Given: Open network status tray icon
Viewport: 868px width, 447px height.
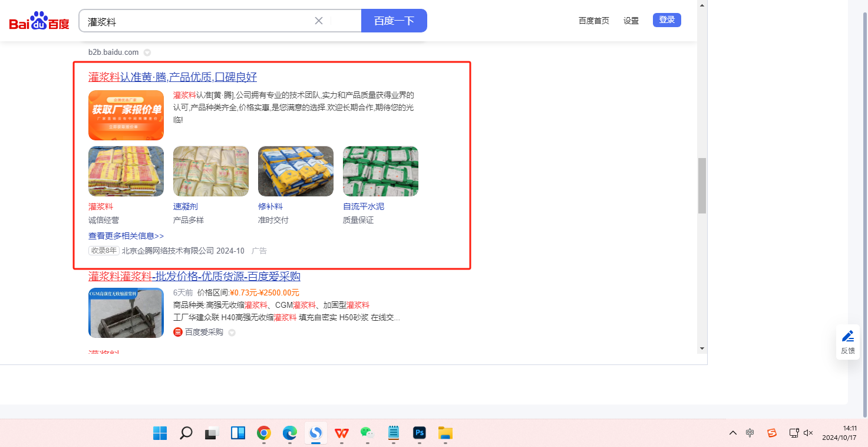Looking at the screenshot, I should coord(794,433).
